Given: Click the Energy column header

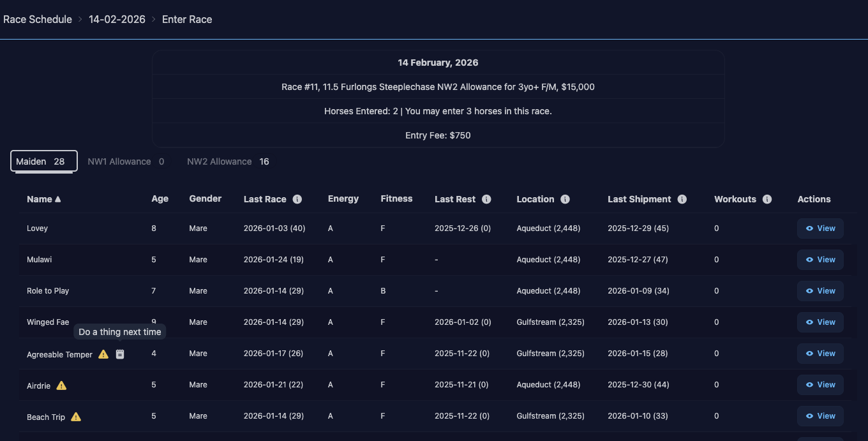Looking at the screenshot, I should (343, 198).
